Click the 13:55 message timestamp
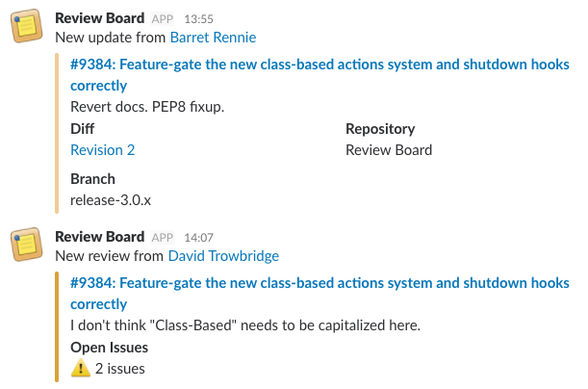The image size is (588, 389). click(197, 19)
